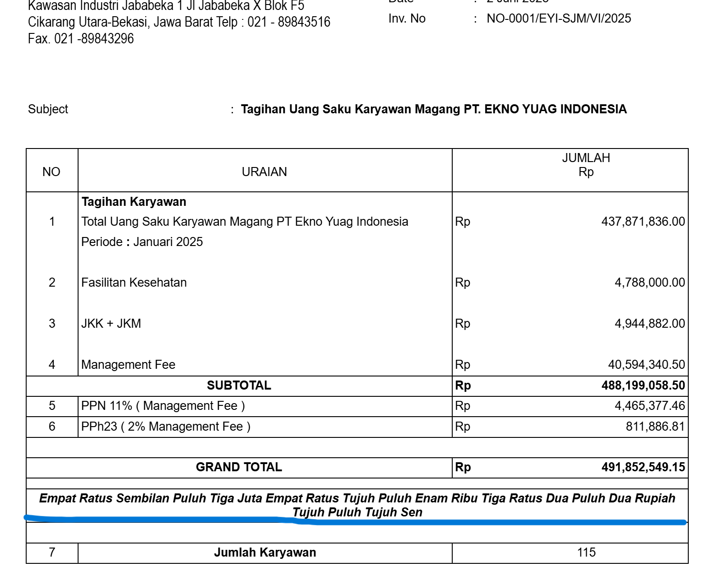The width and height of the screenshot is (728, 576).
Task: Click the 'Fax. 021 -89843296' line
Action: [x=81, y=39]
